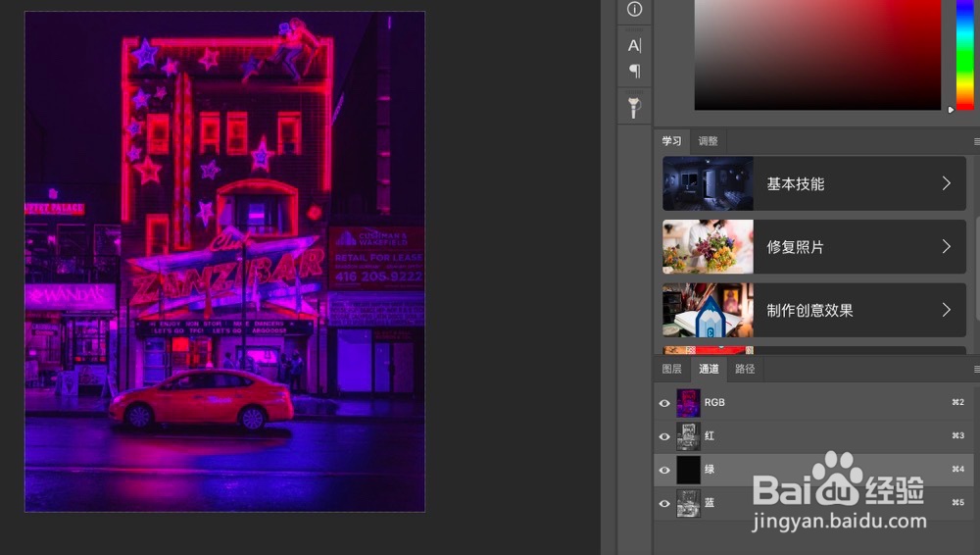Click the 绿 channel black thumbnail
980x555 pixels.
point(688,470)
